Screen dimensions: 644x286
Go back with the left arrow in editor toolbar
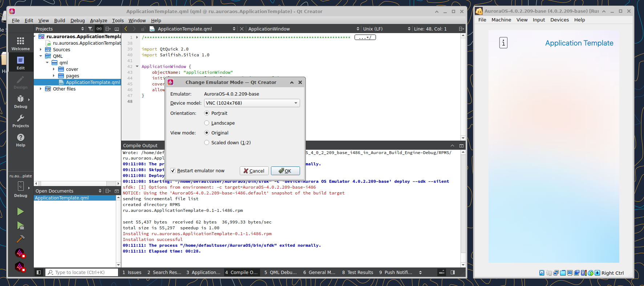[126, 29]
